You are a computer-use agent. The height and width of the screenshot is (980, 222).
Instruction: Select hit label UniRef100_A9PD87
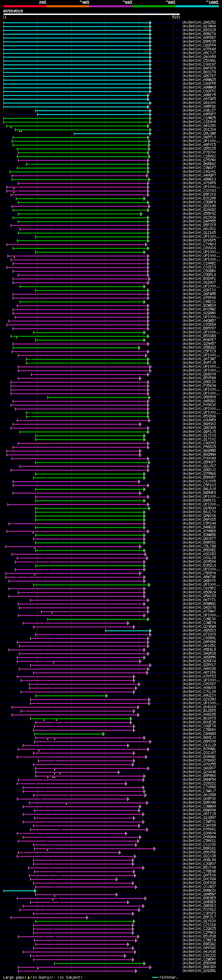point(199,38)
